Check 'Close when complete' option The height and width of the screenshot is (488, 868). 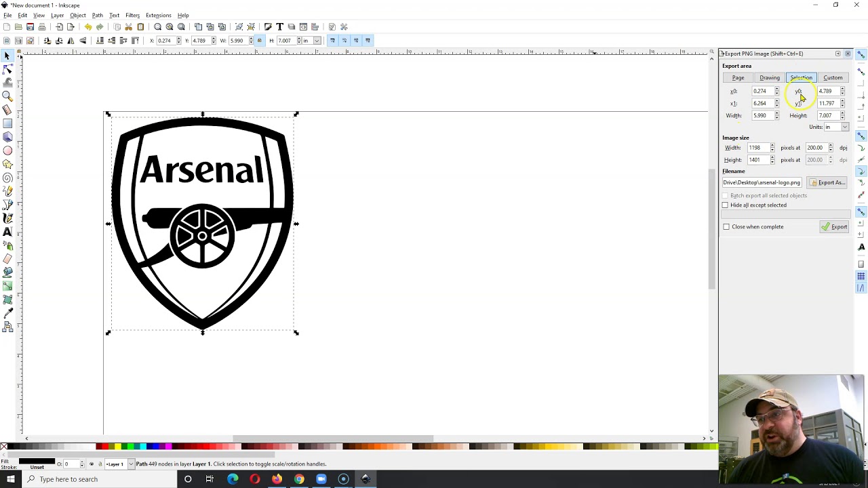click(726, 226)
